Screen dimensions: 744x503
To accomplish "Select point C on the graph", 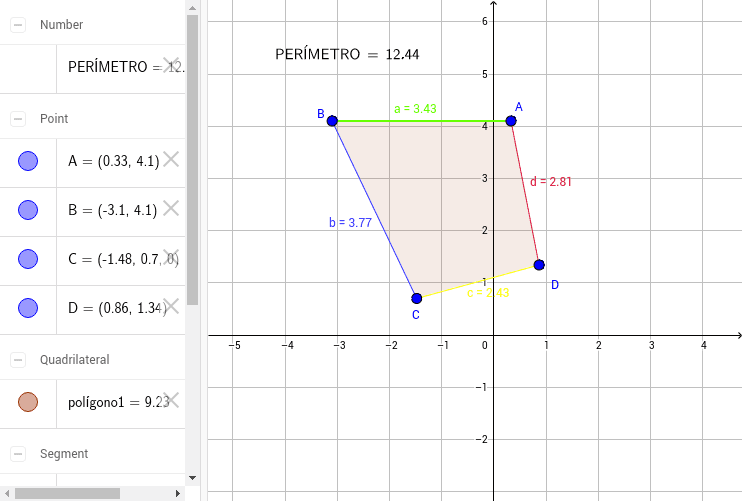I will (417, 298).
